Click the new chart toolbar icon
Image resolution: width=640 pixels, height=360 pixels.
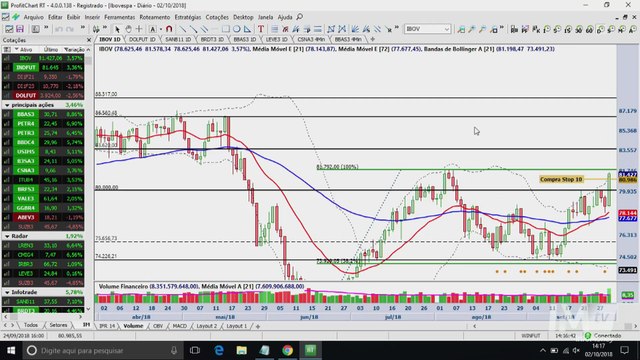tap(9, 29)
